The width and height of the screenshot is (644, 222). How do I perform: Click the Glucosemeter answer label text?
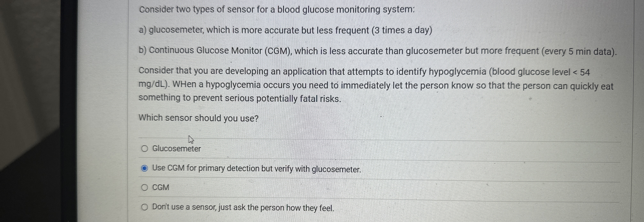click(176, 149)
